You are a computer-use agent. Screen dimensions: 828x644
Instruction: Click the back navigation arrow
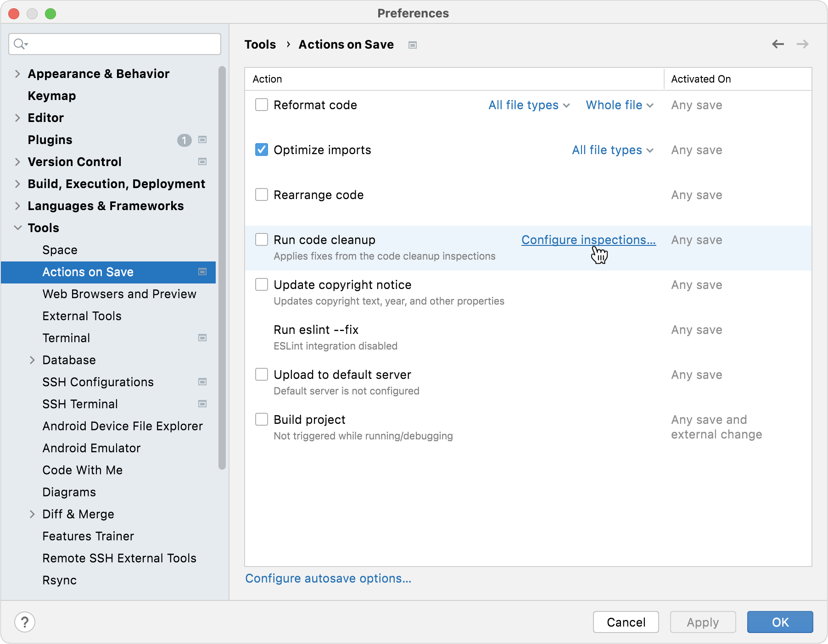[x=778, y=44]
